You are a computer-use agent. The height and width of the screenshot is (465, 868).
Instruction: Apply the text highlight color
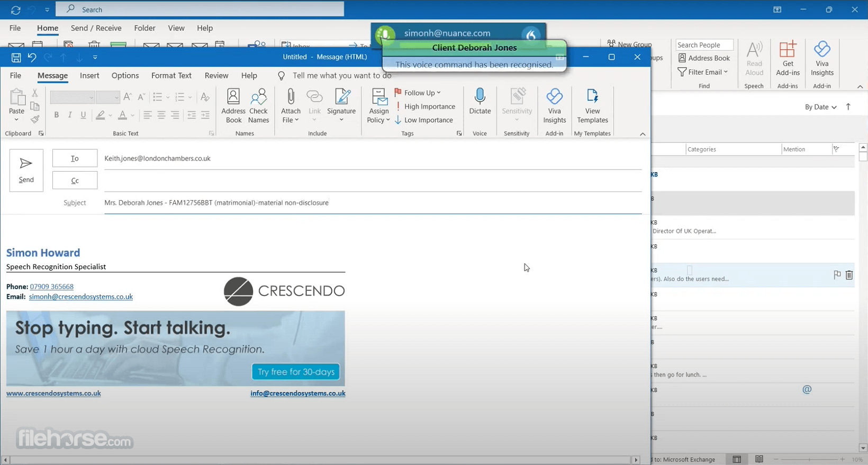click(100, 115)
